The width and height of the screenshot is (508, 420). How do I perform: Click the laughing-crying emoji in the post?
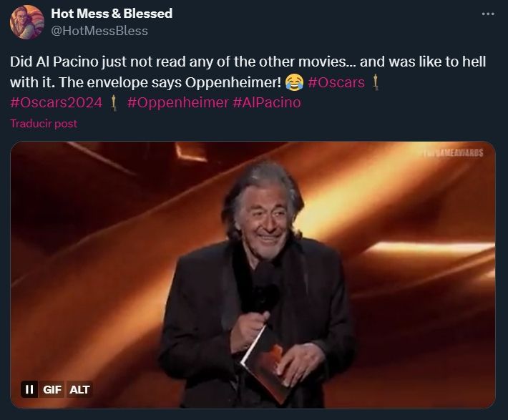[x=294, y=82]
